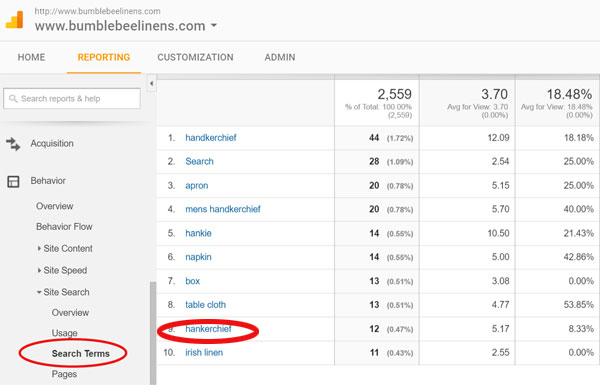Open the Search Terms report
This screenshot has width=600, height=385.
pos(81,354)
